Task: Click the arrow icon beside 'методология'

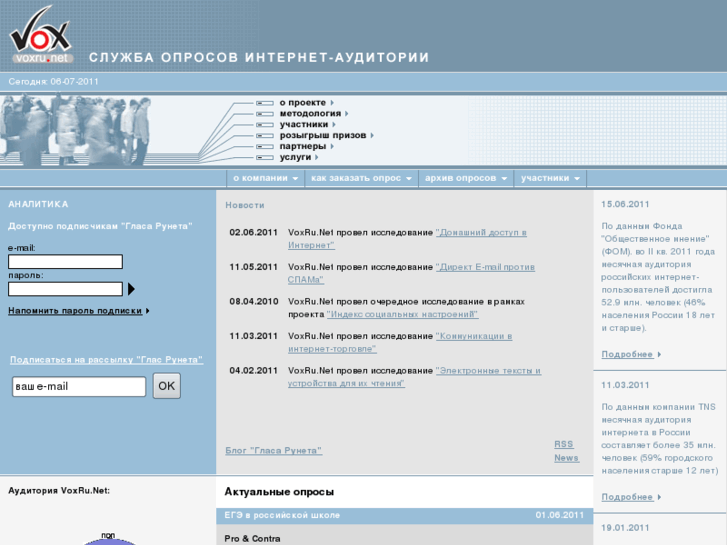Action: point(346,114)
